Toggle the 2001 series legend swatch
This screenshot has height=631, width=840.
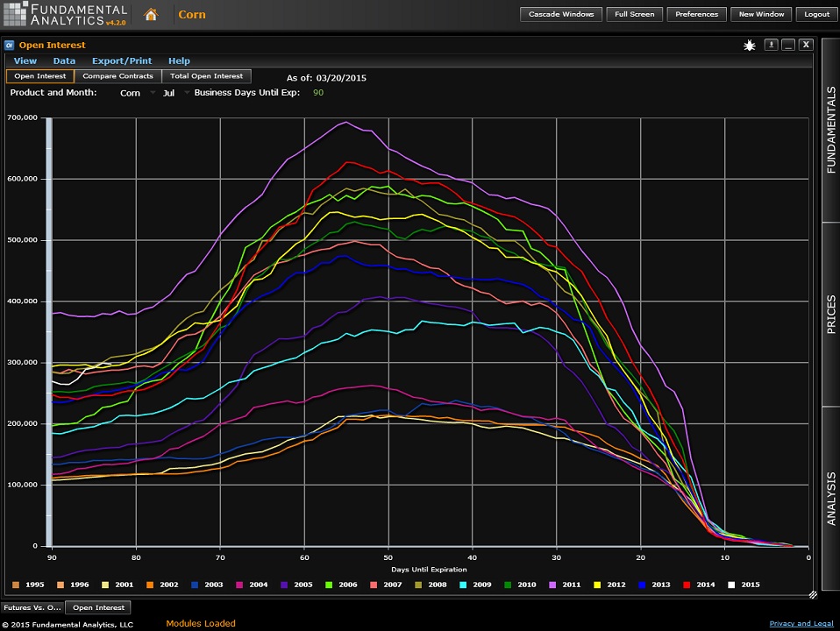pyautogui.click(x=105, y=585)
